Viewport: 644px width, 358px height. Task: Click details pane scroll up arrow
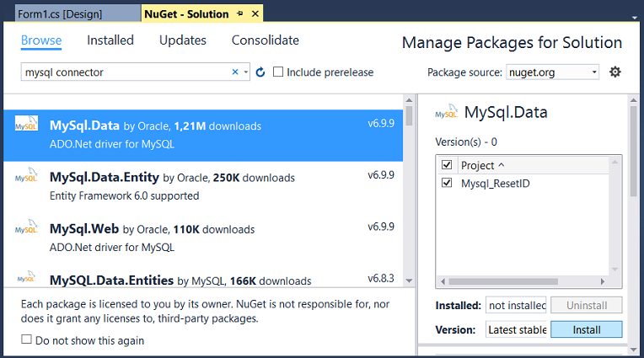point(634,99)
